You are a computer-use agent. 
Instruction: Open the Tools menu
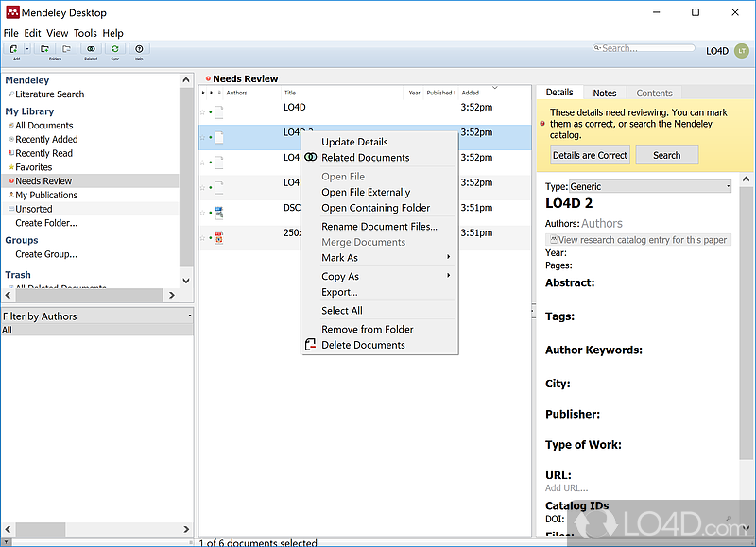click(x=85, y=32)
